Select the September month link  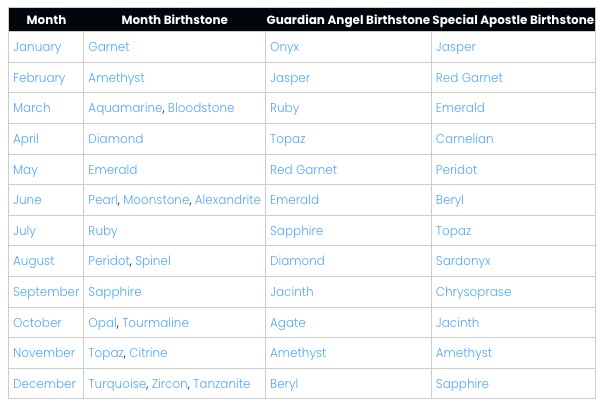pos(46,292)
